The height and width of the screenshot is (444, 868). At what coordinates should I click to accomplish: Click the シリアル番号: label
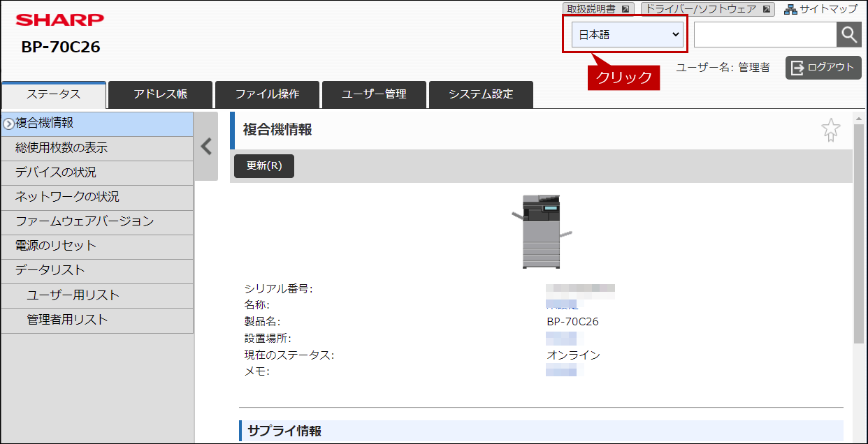coord(278,289)
